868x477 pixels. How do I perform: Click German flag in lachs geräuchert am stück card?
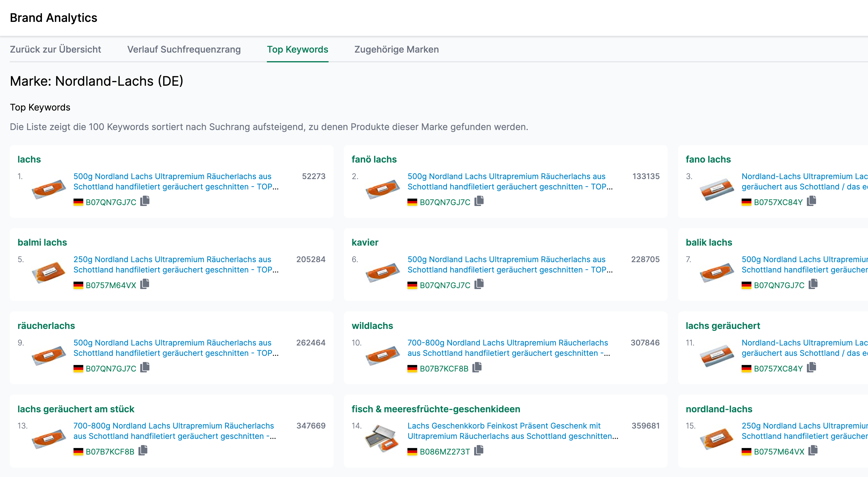[78, 452]
